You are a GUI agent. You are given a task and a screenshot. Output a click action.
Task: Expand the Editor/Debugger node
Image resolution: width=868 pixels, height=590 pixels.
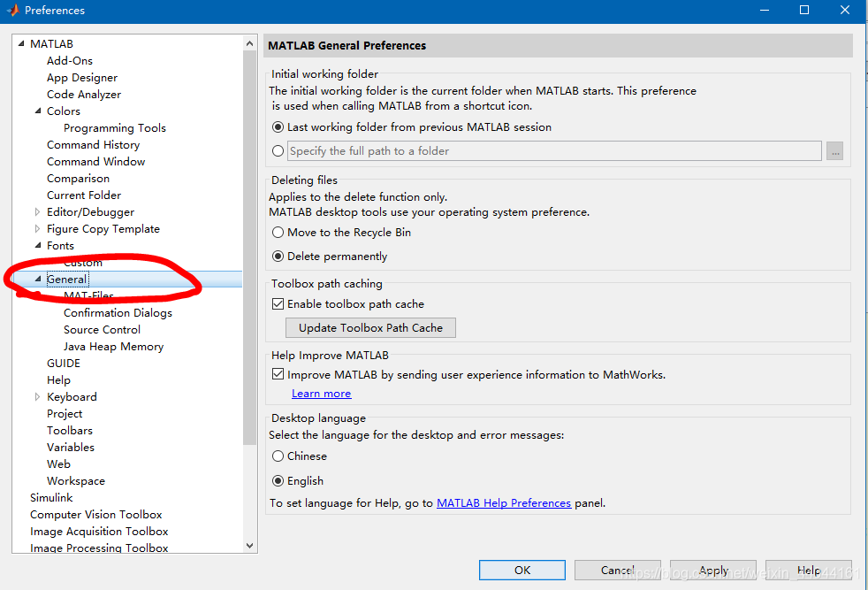click(38, 211)
